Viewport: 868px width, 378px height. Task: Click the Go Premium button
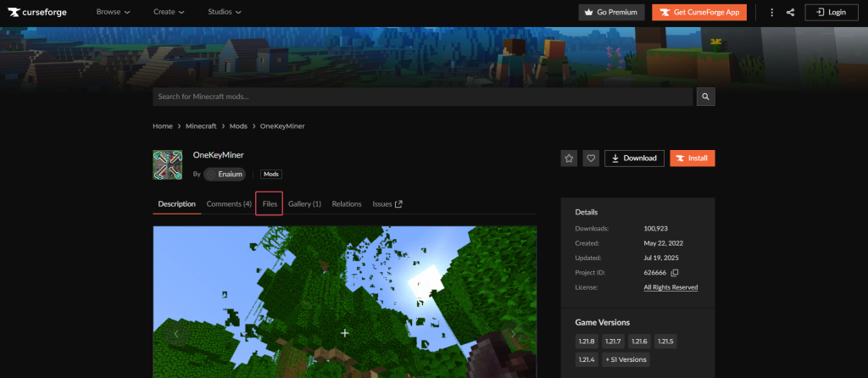pos(609,13)
